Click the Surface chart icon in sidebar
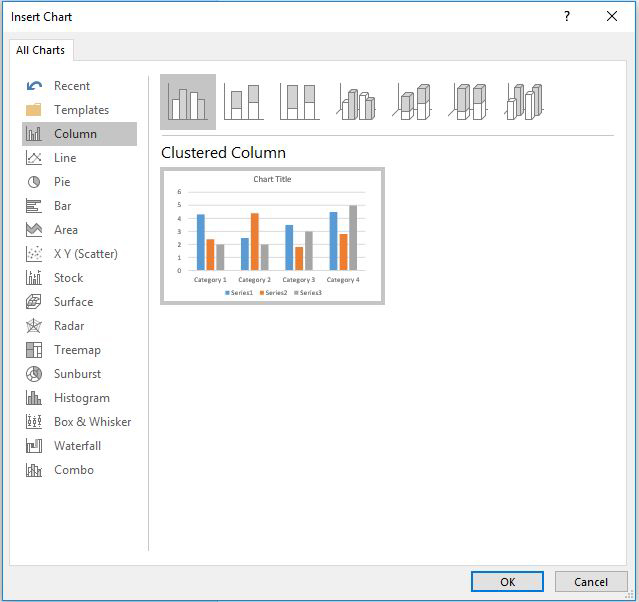 [x=34, y=302]
